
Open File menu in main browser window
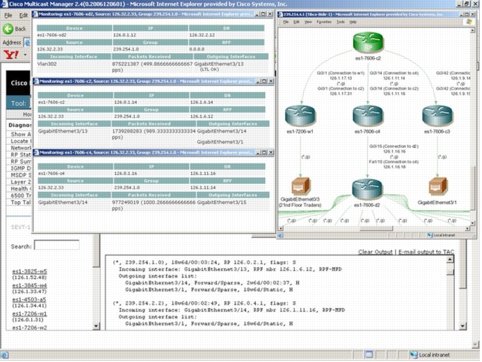[8, 15]
